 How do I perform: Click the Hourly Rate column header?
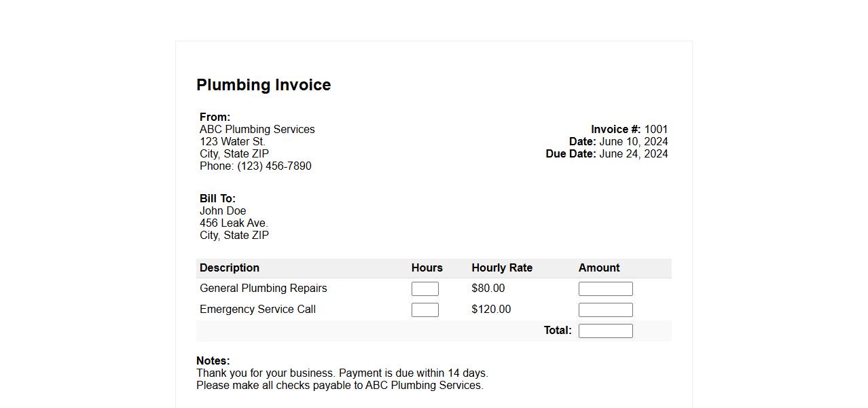point(502,268)
